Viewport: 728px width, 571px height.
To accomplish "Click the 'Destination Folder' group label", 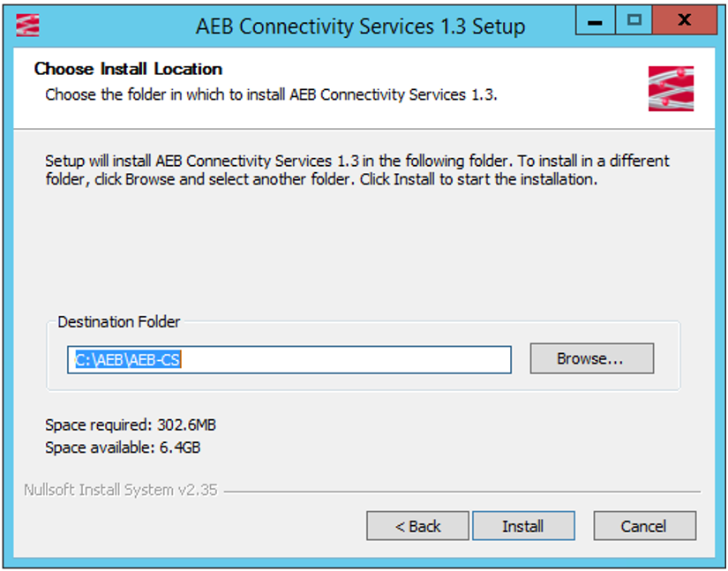I will 119,322.
